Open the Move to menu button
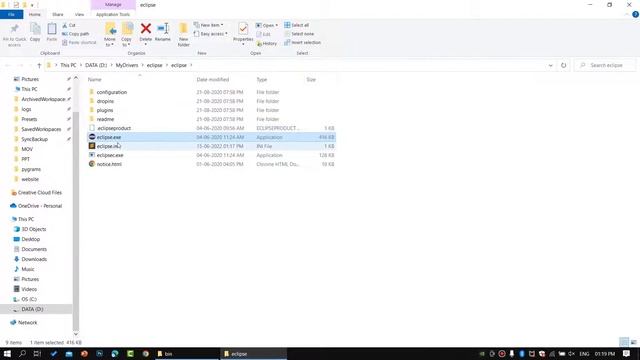Screen dimensions: 640x360 point(110,34)
